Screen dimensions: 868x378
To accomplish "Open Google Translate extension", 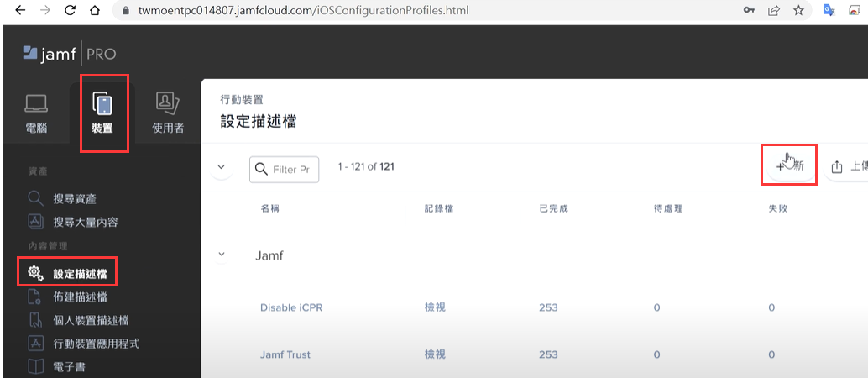I will 829,10.
